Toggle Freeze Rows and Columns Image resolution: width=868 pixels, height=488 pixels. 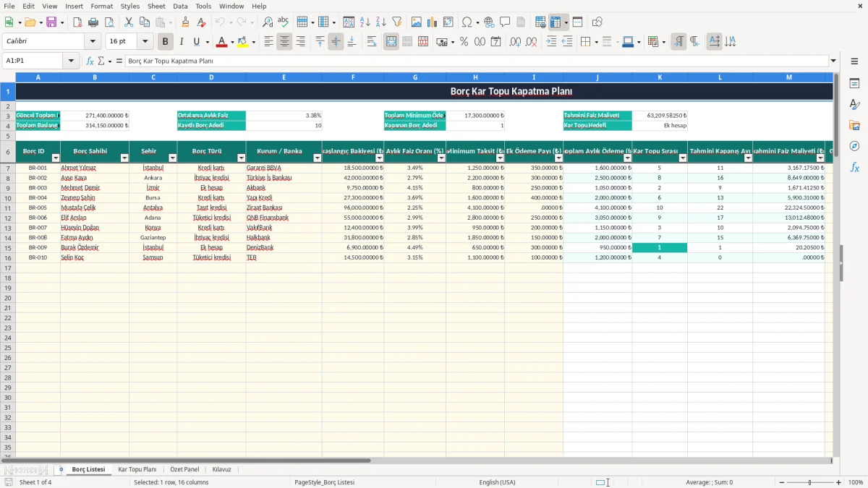click(556, 22)
